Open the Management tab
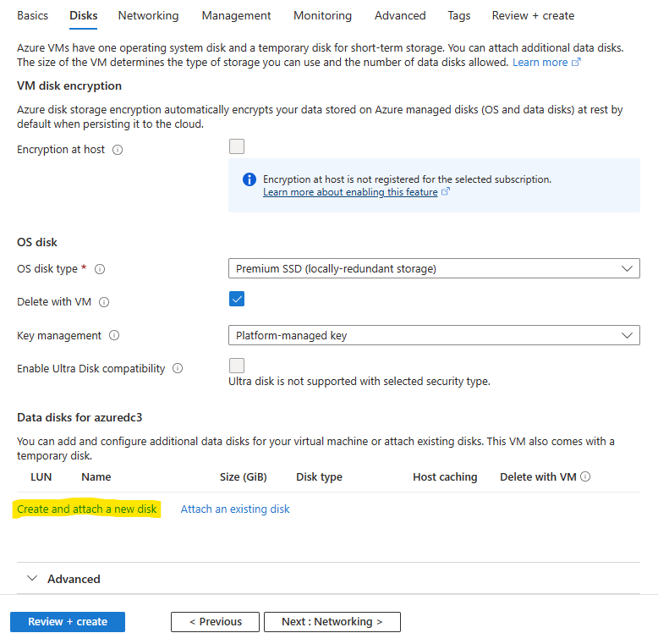658x644 pixels. 236,15
